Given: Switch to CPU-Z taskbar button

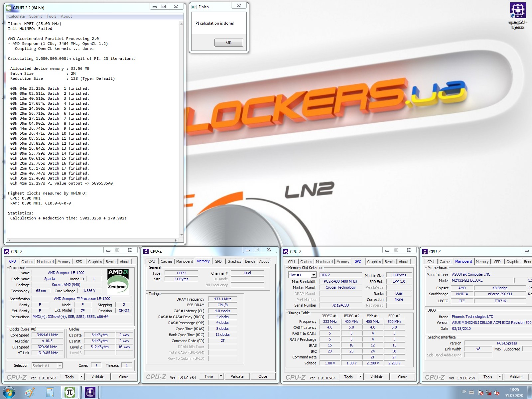Looking at the screenshot, I should point(90,393).
